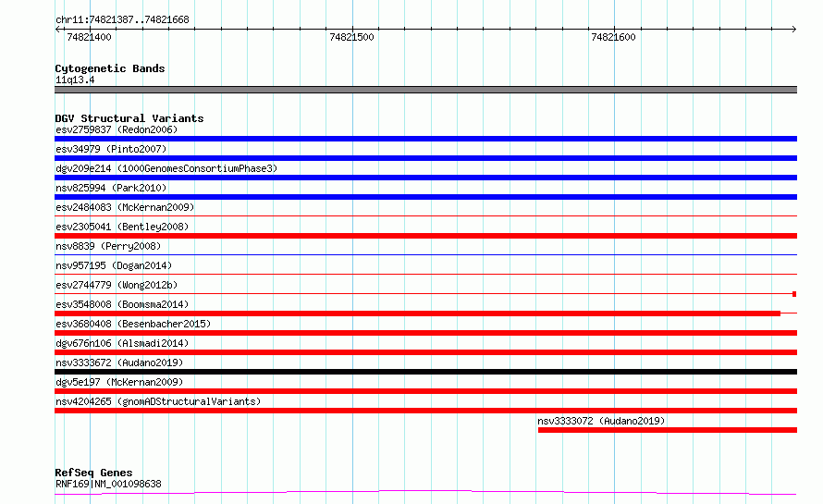Viewport: 823px width, 504px height.
Task: Click the 74821400 ruler tick label
Action: pos(89,37)
